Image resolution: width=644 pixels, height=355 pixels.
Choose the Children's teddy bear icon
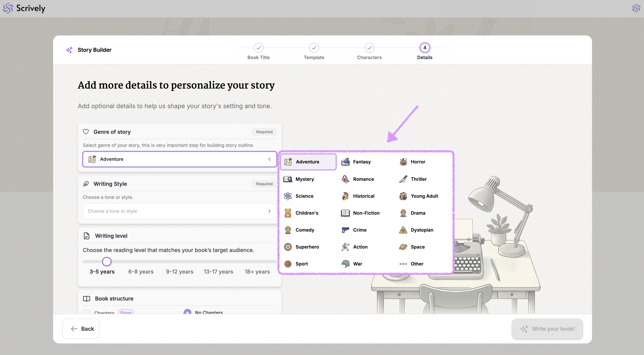pos(288,213)
